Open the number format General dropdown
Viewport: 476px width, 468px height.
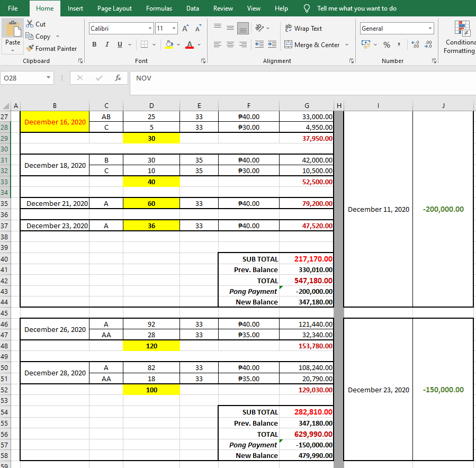[430, 28]
